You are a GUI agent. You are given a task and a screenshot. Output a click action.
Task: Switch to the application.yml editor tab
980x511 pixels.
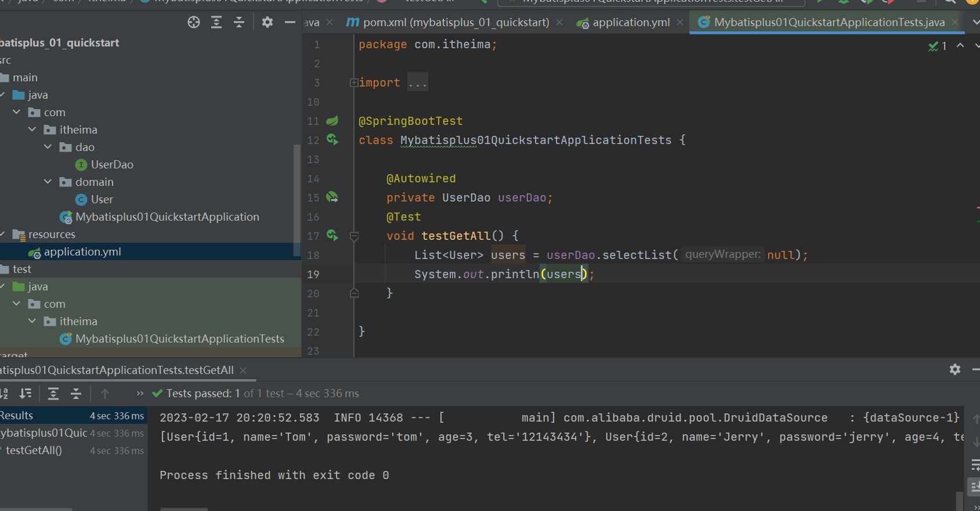click(631, 22)
